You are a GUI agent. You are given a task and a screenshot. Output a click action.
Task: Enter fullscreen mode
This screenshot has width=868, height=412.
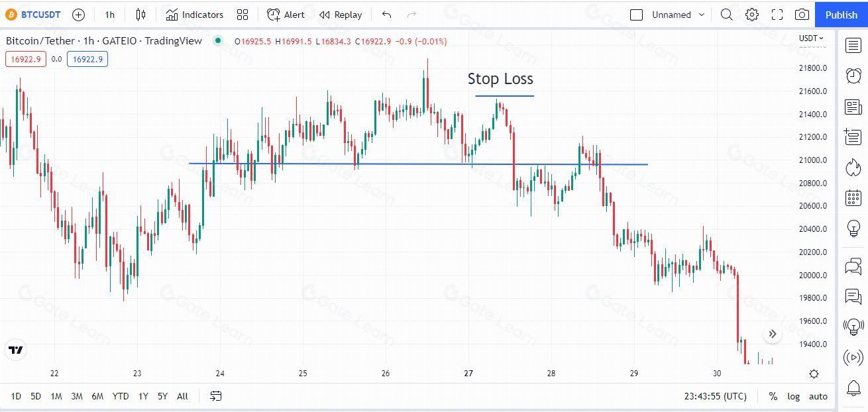pos(777,15)
